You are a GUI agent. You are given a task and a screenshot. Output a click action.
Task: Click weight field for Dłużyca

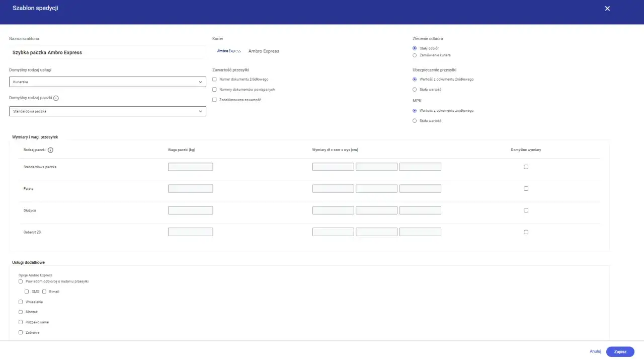tap(190, 210)
